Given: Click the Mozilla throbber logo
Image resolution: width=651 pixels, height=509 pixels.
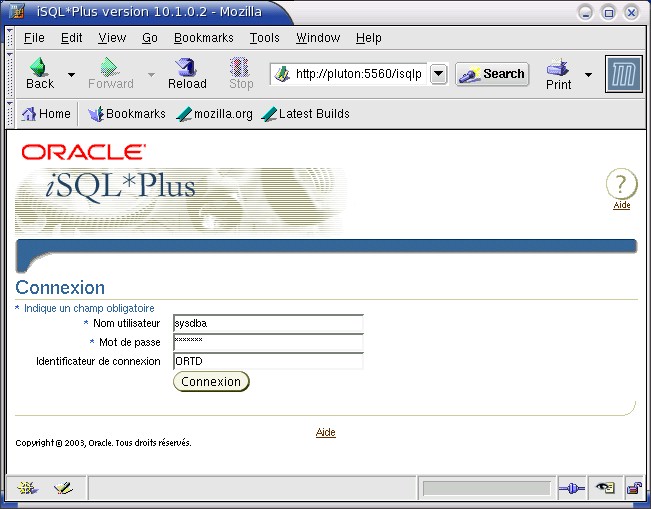Looking at the screenshot, I should (x=624, y=74).
